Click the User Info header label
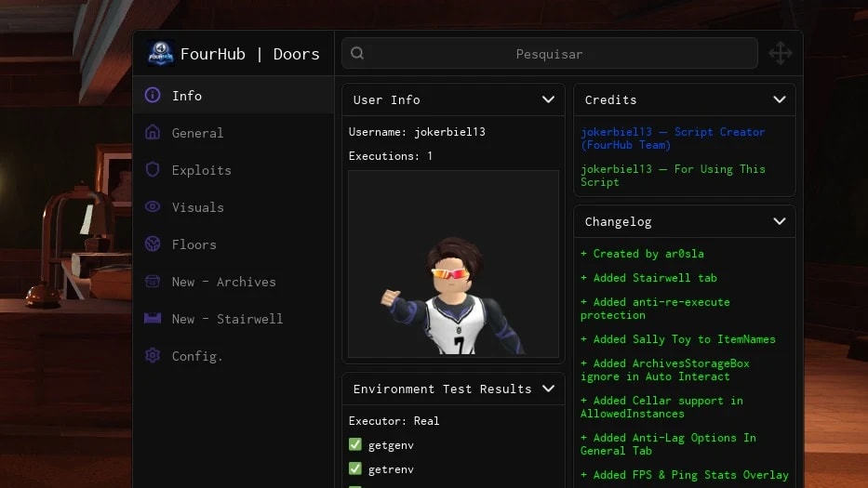The height and width of the screenshot is (488, 868). coord(386,99)
